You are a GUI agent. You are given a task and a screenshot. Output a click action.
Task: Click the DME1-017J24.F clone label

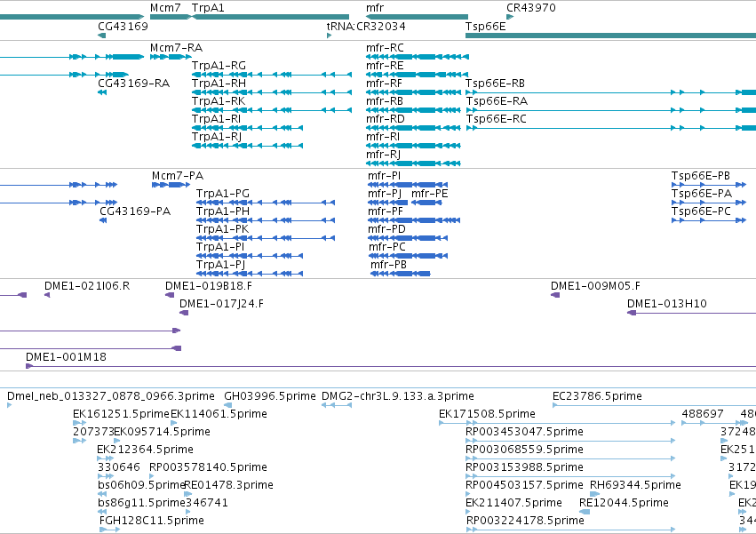click(221, 304)
